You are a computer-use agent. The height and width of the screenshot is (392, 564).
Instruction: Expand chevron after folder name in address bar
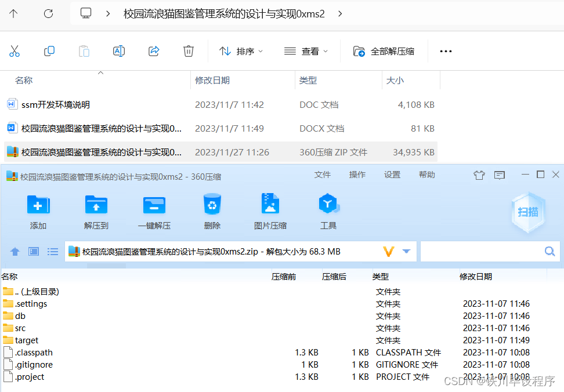(340, 14)
